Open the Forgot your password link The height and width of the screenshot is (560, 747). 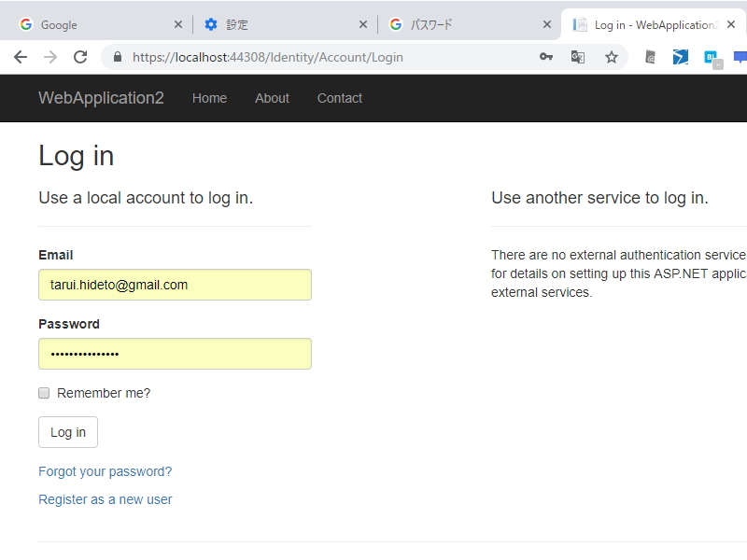click(x=104, y=471)
